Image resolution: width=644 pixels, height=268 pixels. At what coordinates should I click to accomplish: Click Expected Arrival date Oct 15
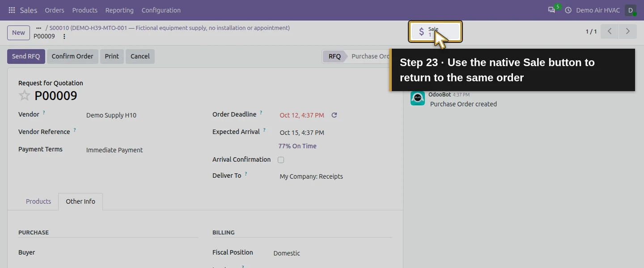[x=302, y=133]
